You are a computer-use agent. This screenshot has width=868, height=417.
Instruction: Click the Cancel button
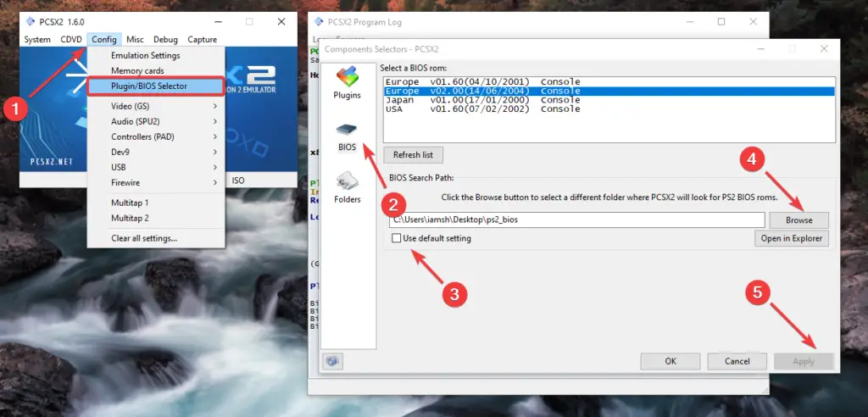coord(737,361)
